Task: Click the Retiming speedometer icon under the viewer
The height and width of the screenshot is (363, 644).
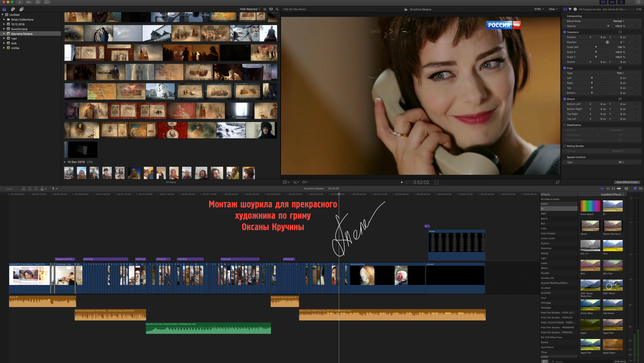Action: pos(304,182)
